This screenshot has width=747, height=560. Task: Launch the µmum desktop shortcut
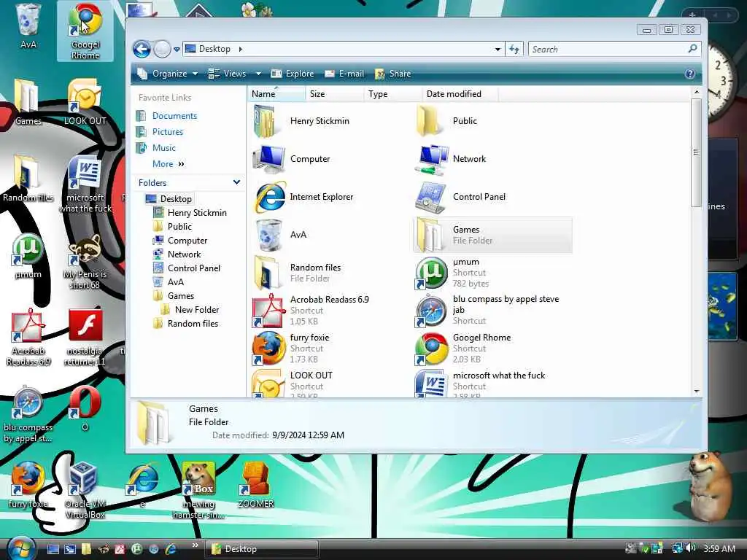click(28, 255)
